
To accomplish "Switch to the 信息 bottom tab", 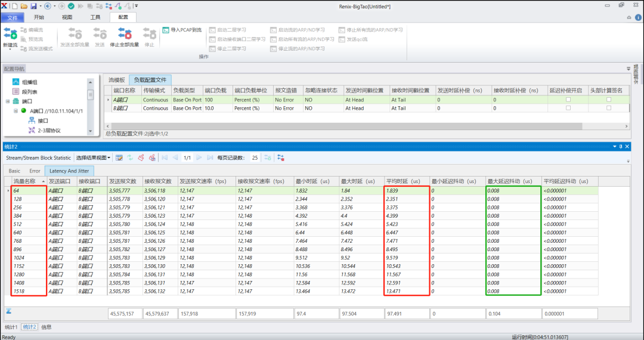I will pos(47,327).
